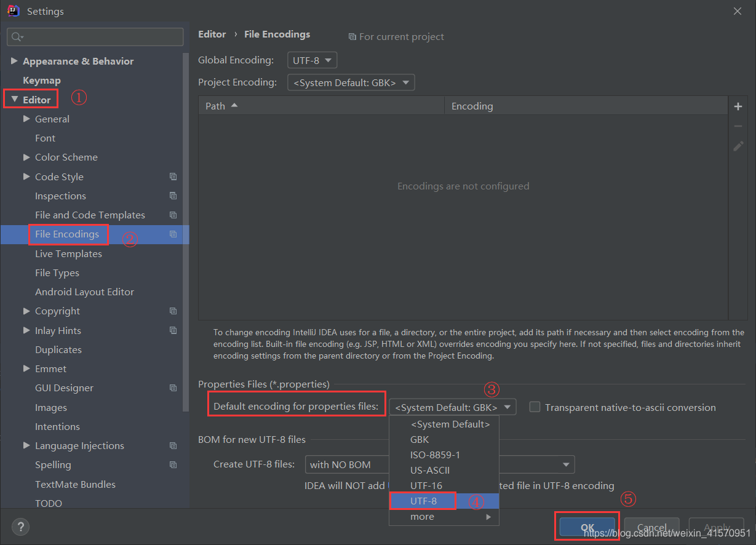Screen dimensions: 756x545
Task: Remove the selected encoding entry
Action: tap(738, 125)
